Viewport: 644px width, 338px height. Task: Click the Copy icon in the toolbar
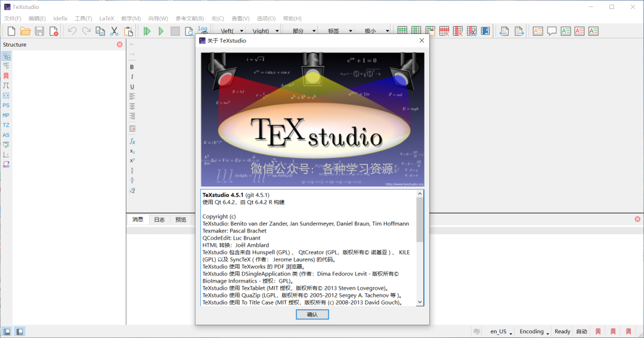point(100,31)
